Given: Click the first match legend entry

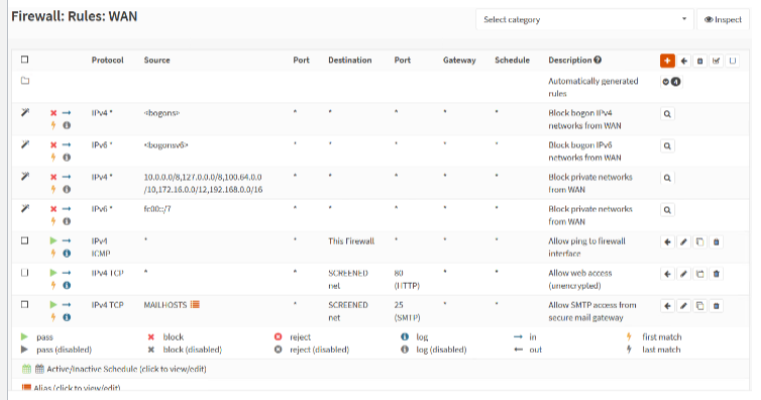Looking at the screenshot, I should click(656, 337).
